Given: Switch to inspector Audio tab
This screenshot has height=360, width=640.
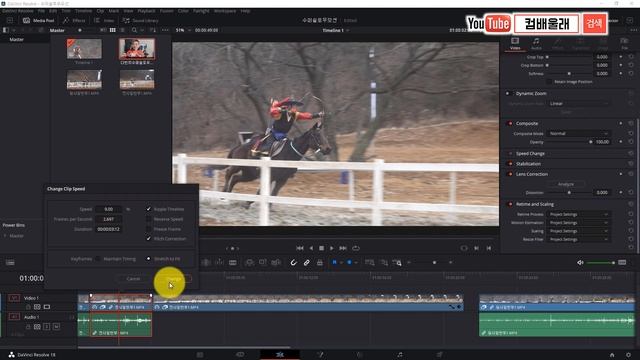Looking at the screenshot, I should (x=536, y=44).
